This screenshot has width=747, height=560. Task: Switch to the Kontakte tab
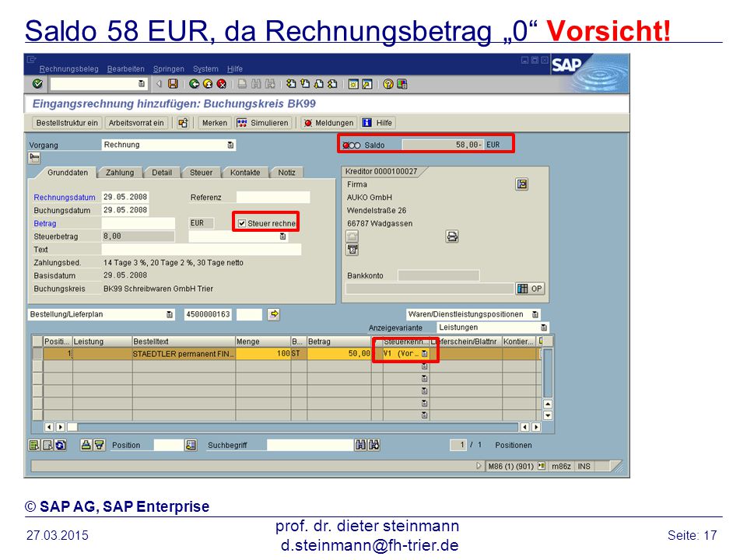[245, 173]
